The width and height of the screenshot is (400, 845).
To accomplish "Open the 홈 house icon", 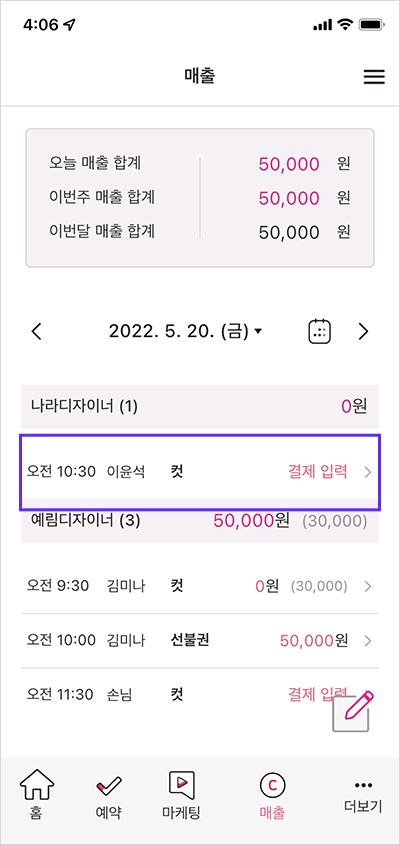I will coord(37,786).
